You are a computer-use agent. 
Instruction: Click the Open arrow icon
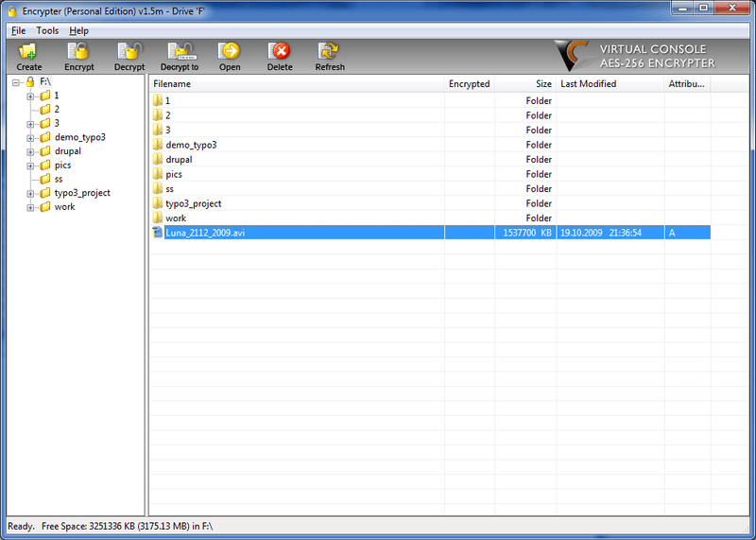click(x=229, y=51)
